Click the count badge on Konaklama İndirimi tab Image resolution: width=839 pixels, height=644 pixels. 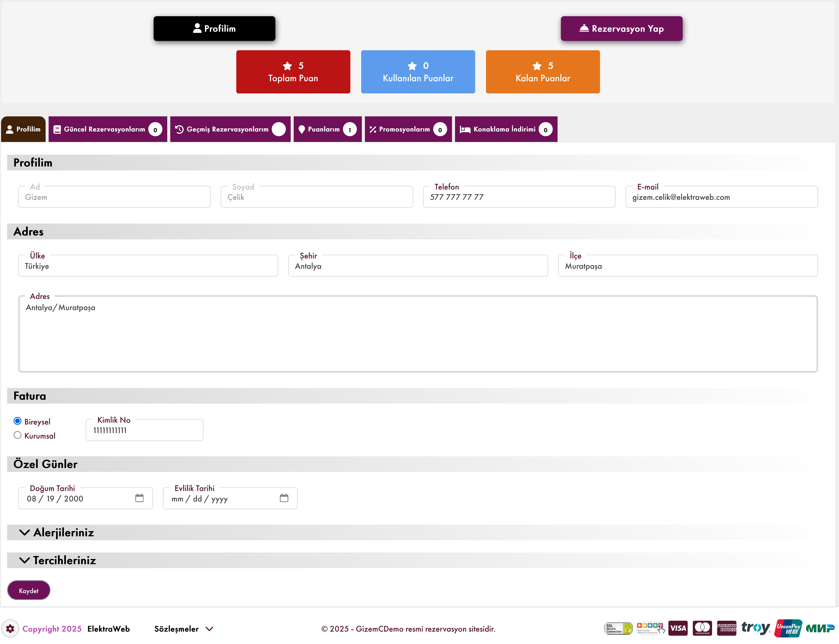(545, 129)
